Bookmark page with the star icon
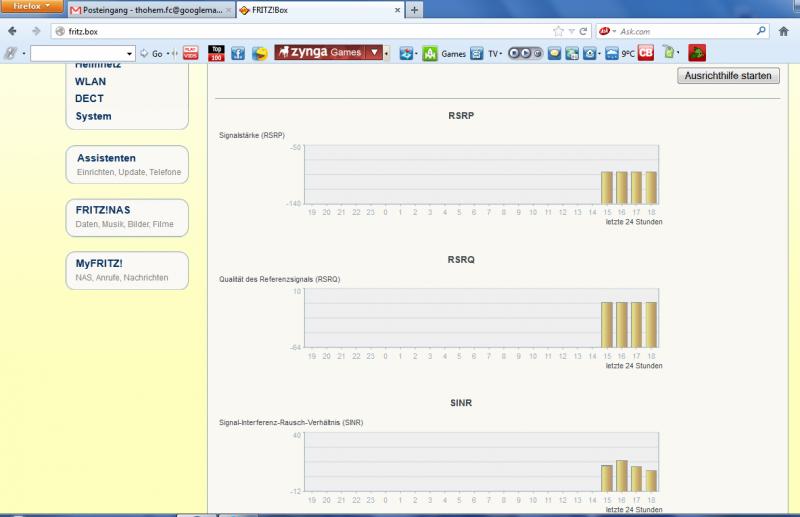The image size is (800, 517). [558, 31]
